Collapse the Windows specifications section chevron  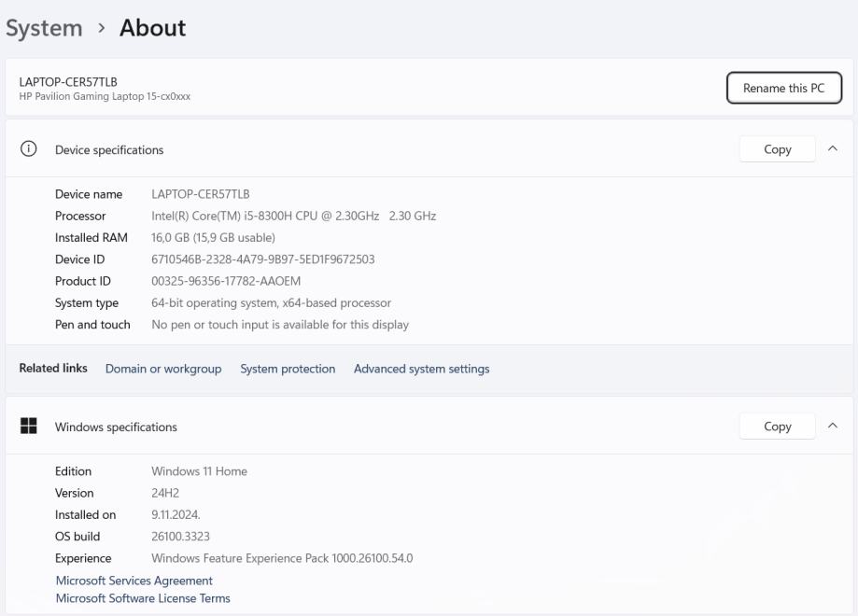pos(832,426)
